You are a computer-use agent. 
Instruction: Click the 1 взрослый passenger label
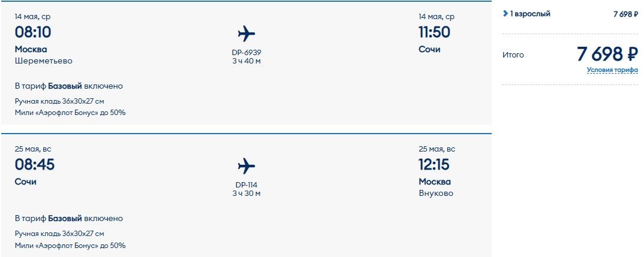coord(530,14)
